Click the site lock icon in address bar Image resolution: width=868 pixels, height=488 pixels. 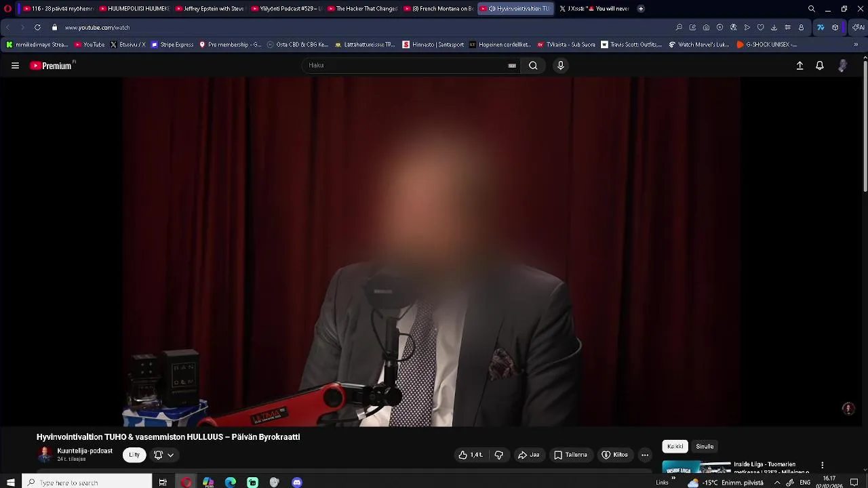(x=54, y=27)
